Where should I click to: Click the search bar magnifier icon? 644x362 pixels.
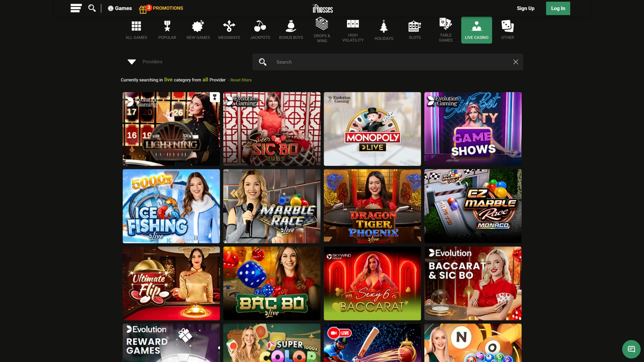pos(263,62)
